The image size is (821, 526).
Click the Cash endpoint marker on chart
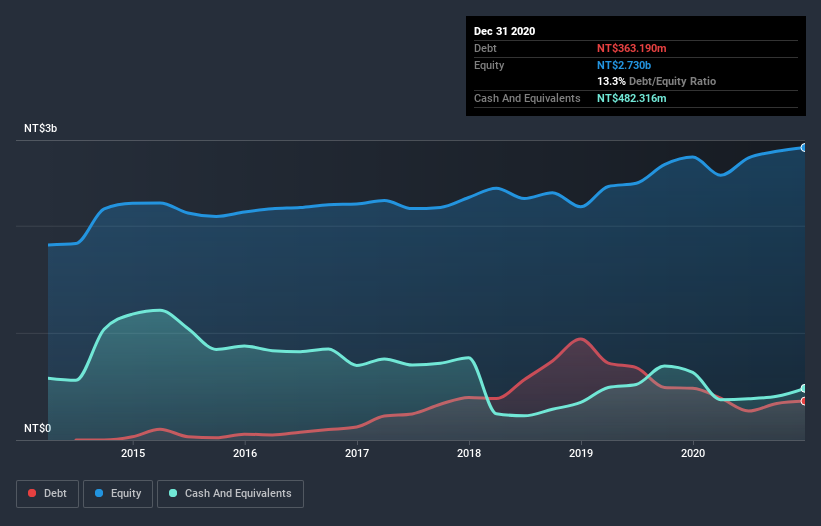(x=804, y=388)
